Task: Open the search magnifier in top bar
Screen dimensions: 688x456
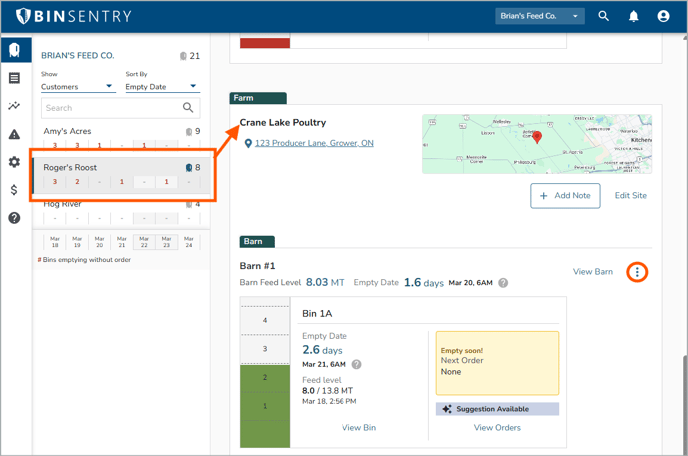Action: [x=604, y=16]
